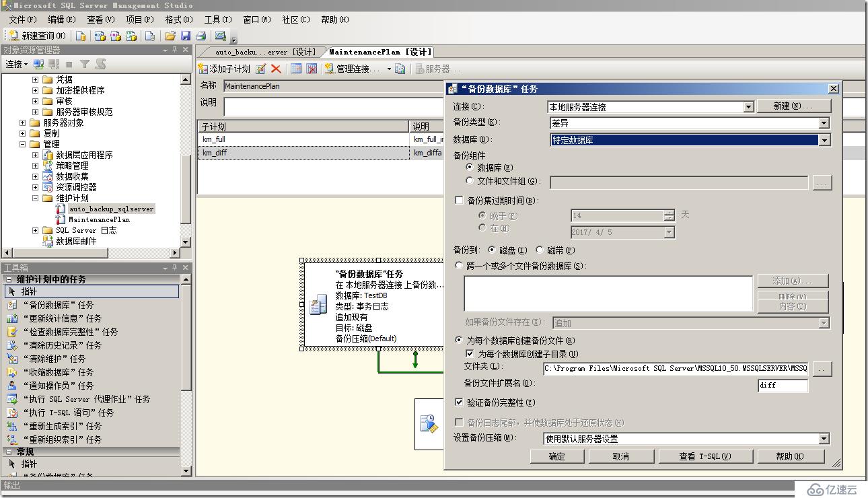Click folder browse ".." button
Image resolution: width=868 pixels, height=498 pixels.
click(822, 369)
